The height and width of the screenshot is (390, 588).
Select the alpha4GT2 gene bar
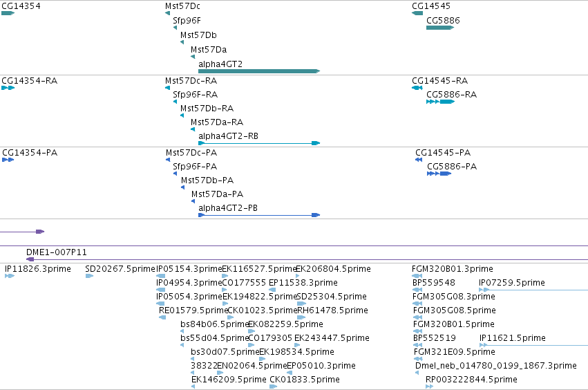pyautogui.click(x=259, y=71)
